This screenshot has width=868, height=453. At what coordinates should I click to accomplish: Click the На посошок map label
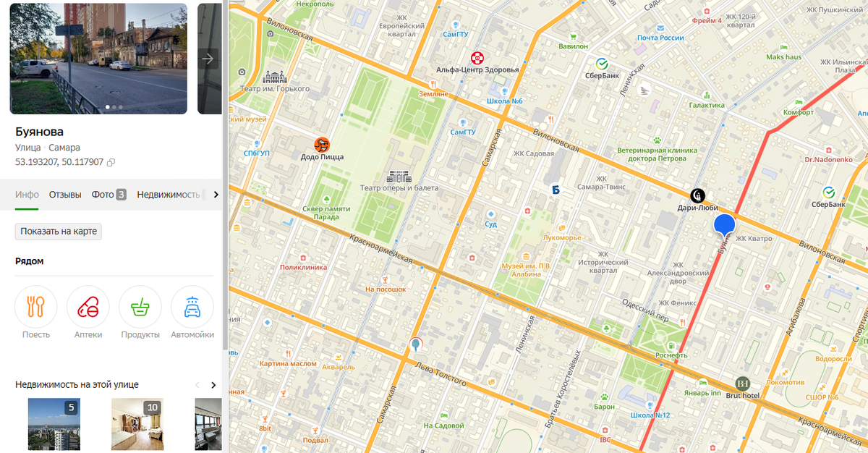pyautogui.click(x=386, y=289)
